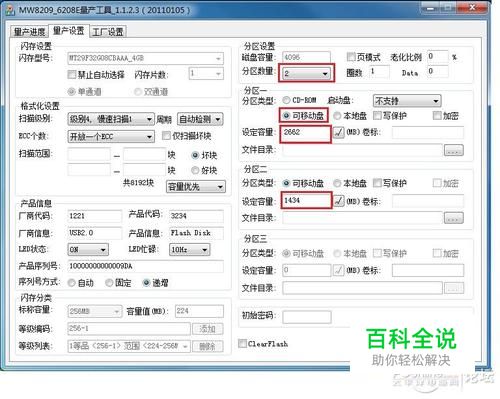Click the 厂商信息 field USB2.0
This screenshot has height=399, width=500.
(x=95, y=233)
